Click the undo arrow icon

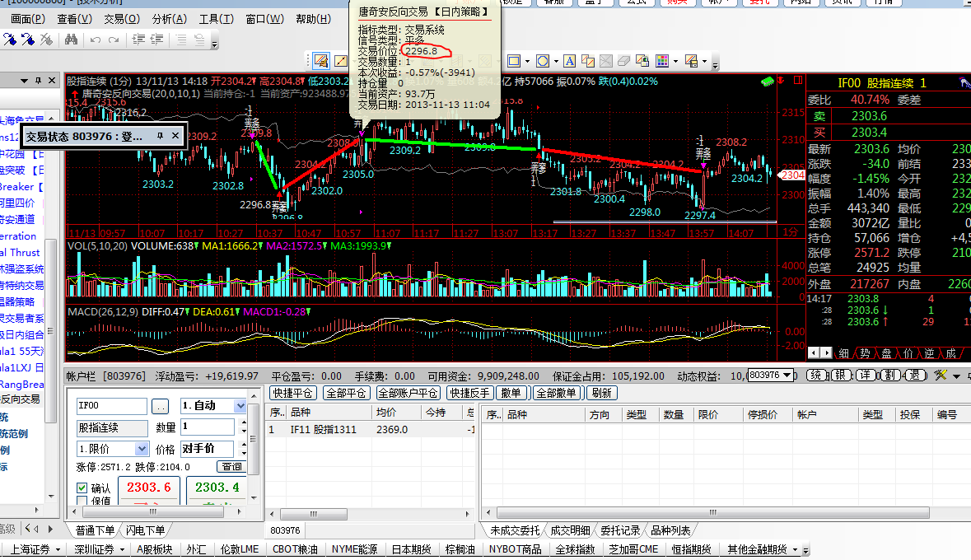click(x=96, y=39)
